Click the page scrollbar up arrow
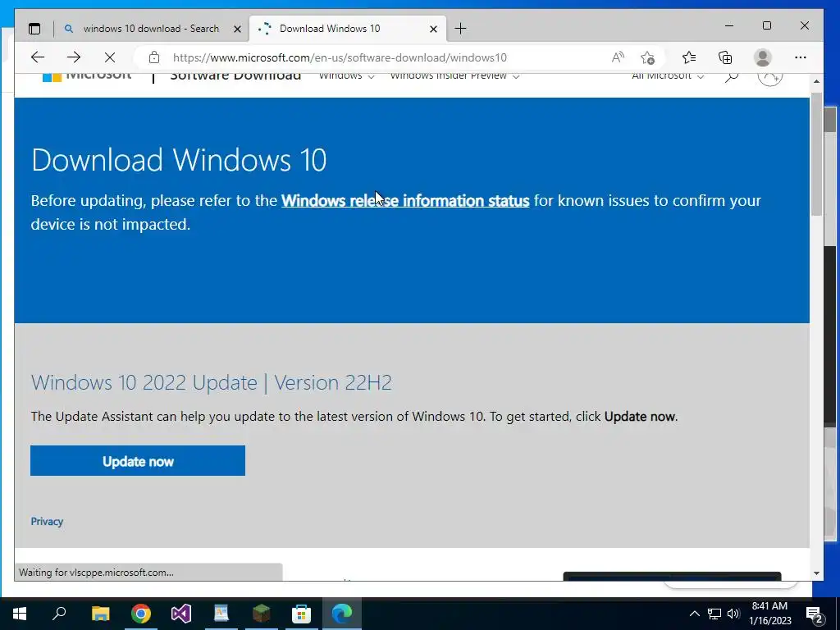This screenshot has width=840, height=630. point(816,81)
